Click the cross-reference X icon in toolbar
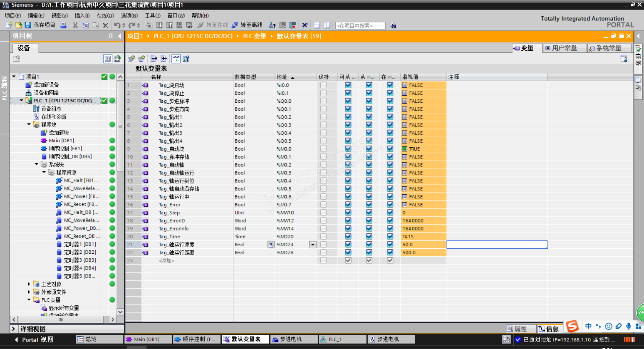 [x=305, y=25]
